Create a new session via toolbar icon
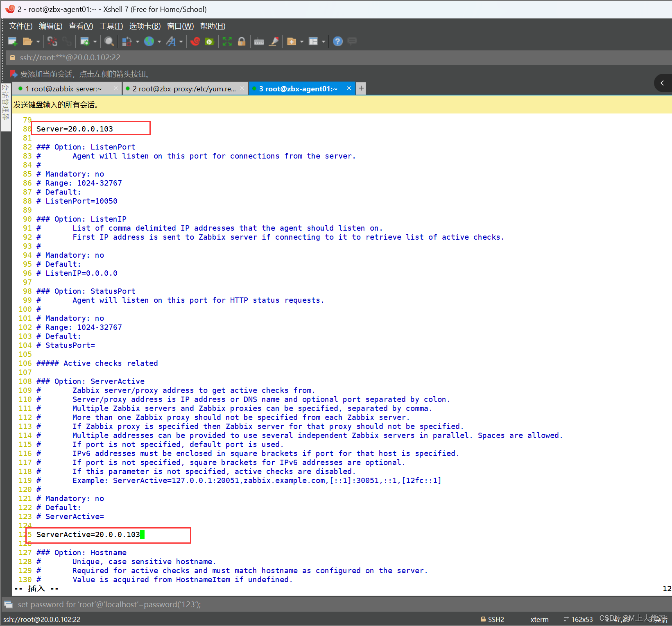672x626 pixels. (x=13, y=41)
